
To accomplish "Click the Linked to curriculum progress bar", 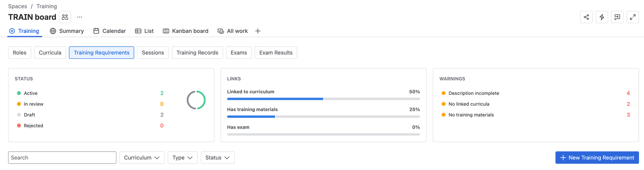I will (323, 99).
